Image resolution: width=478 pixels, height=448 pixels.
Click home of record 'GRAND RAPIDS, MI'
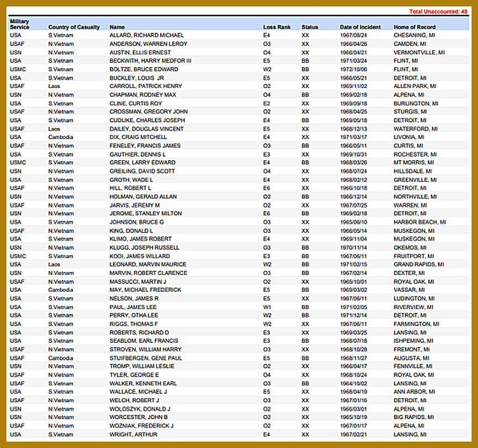coord(419,265)
